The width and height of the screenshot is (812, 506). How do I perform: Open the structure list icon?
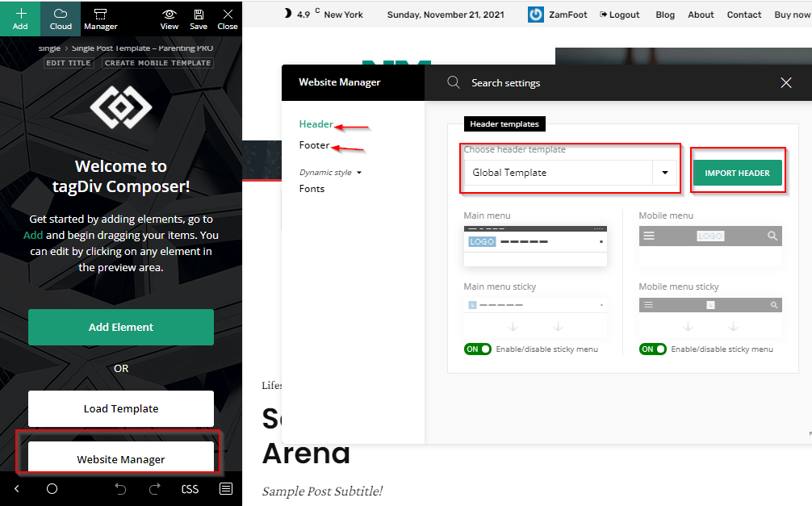click(x=226, y=488)
